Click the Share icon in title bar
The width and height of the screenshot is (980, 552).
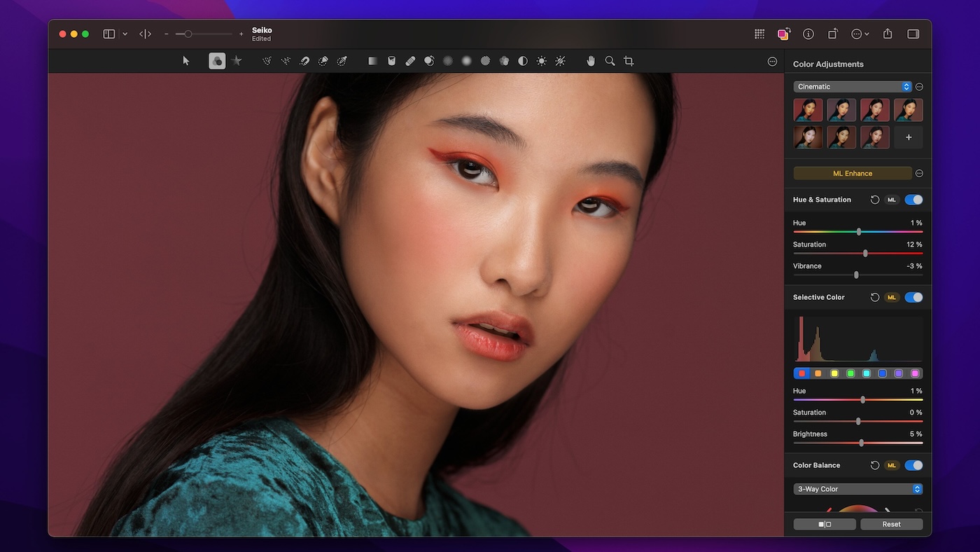[888, 34]
